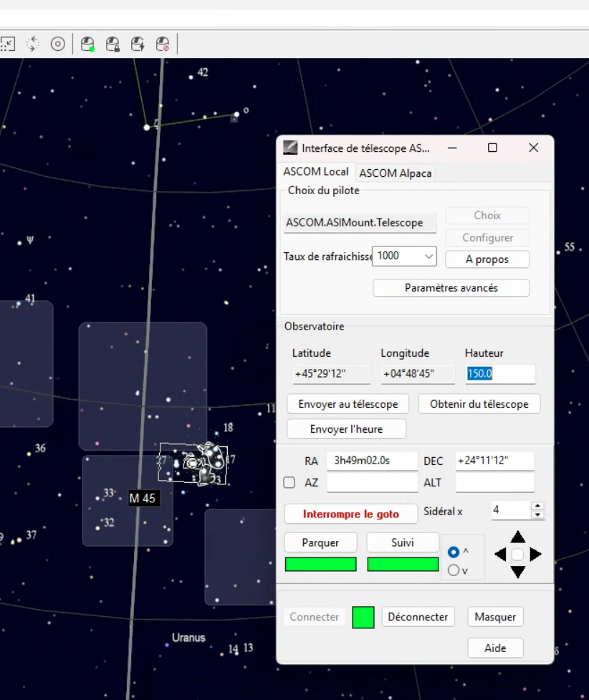Click the star labeled 55 on chart
The image size is (589, 700).
[558, 252]
